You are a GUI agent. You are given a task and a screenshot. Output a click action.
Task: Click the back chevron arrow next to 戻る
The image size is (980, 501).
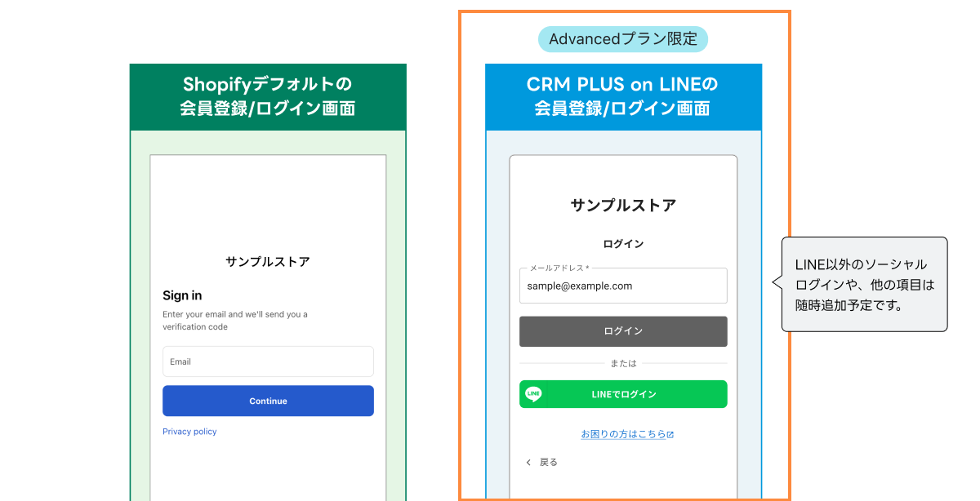(x=528, y=463)
